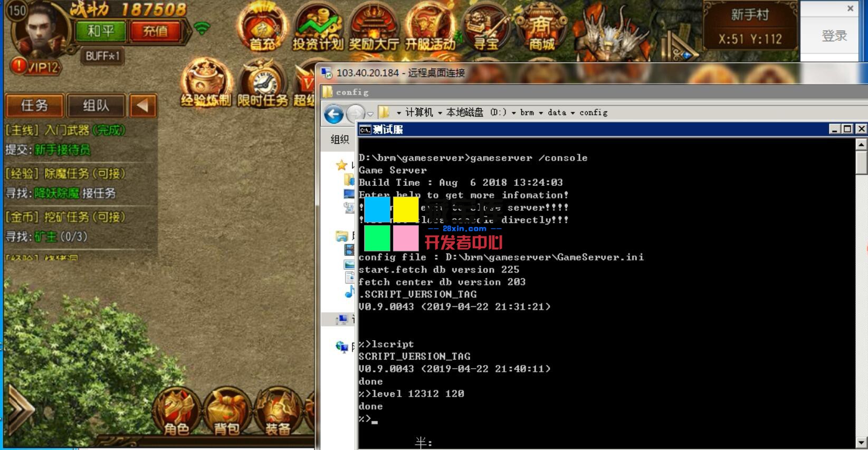Click the network icon in Explorer sidebar
This screenshot has height=450, width=868.
pos(342,346)
